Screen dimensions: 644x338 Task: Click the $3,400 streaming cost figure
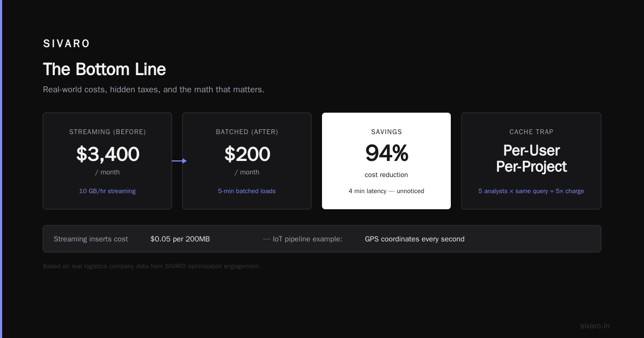107,155
